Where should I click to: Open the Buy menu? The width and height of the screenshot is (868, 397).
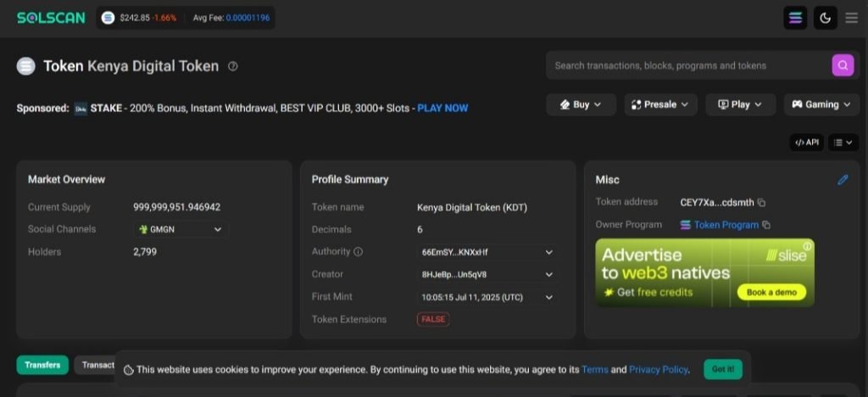[x=581, y=104]
